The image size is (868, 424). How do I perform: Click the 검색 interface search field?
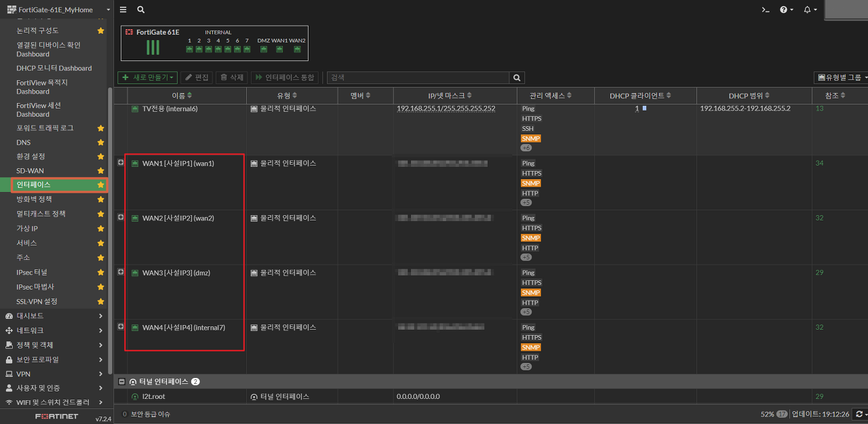click(x=418, y=78)
